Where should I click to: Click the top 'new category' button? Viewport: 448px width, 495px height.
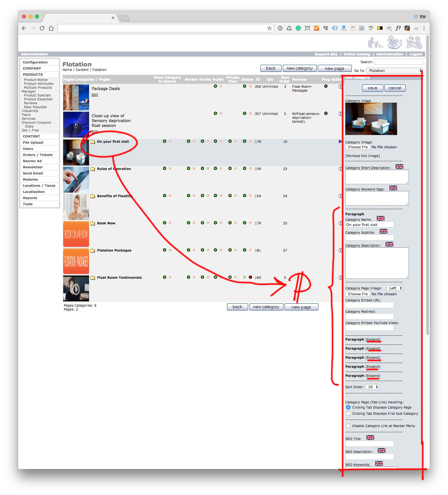pos(299,68)
